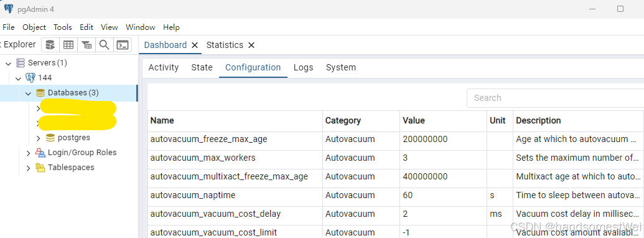Viewport: 644px width, 238px height.
Task: Select the Configuration sub-tab
Action: click(253, 67)
